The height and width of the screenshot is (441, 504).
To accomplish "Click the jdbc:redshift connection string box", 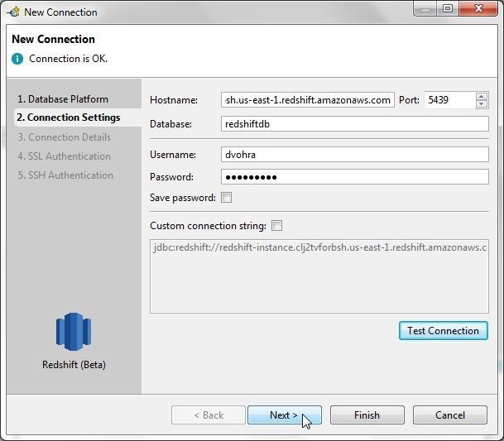I will point(319,276).
